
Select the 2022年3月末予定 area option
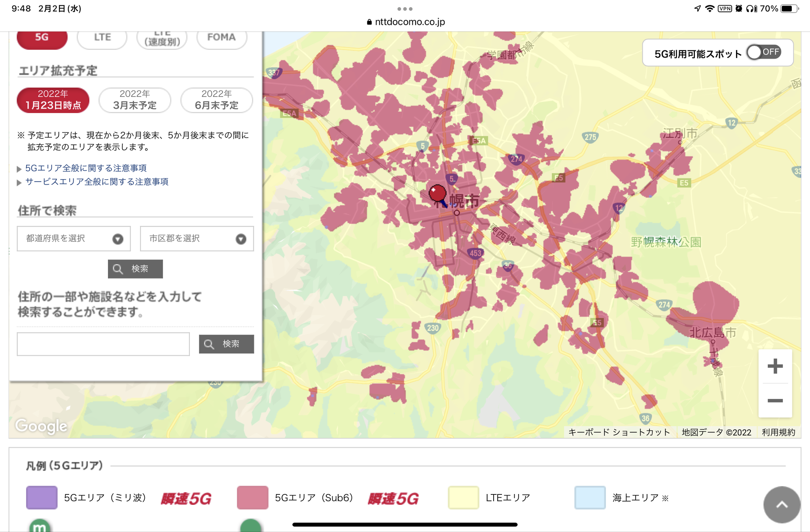135,100
